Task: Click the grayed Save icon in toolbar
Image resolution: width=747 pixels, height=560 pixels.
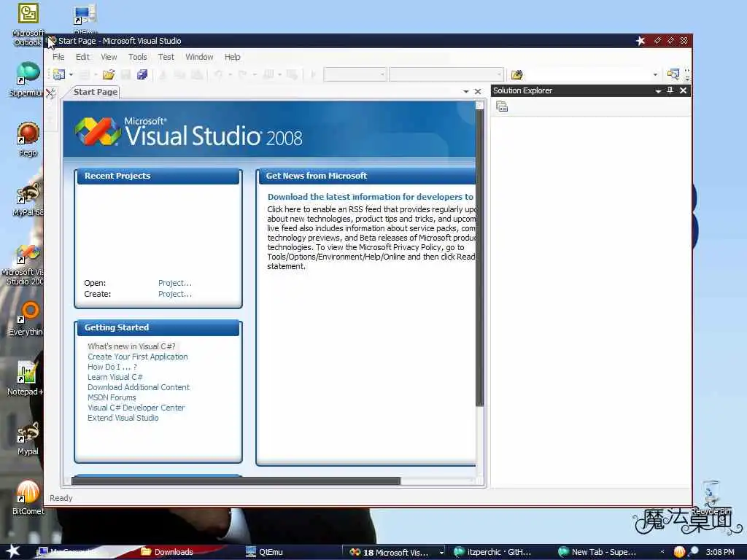Action: tap(125, 74)
